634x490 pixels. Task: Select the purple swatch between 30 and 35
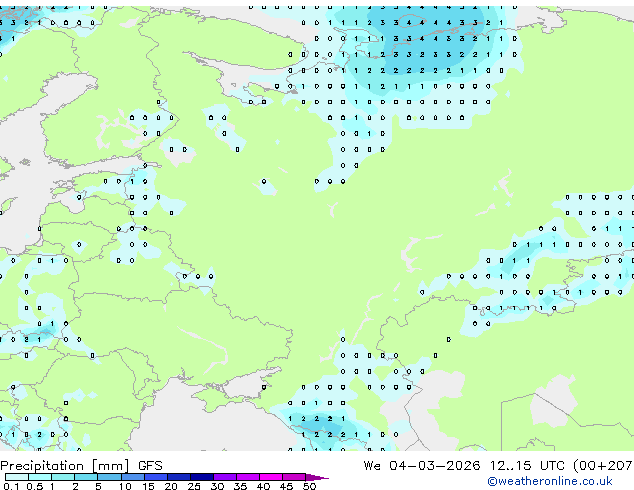point(224,477)
